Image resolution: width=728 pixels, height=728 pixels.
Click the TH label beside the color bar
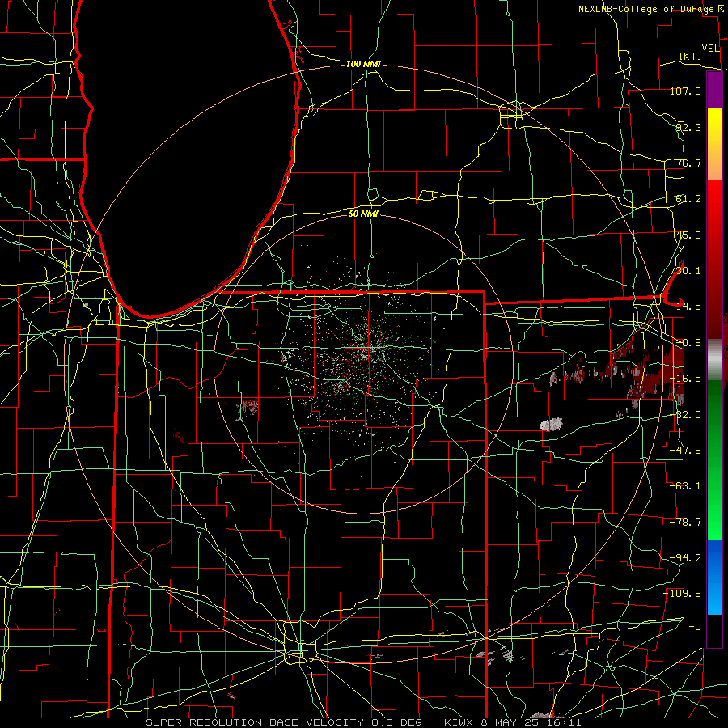(x=695, y=630)
